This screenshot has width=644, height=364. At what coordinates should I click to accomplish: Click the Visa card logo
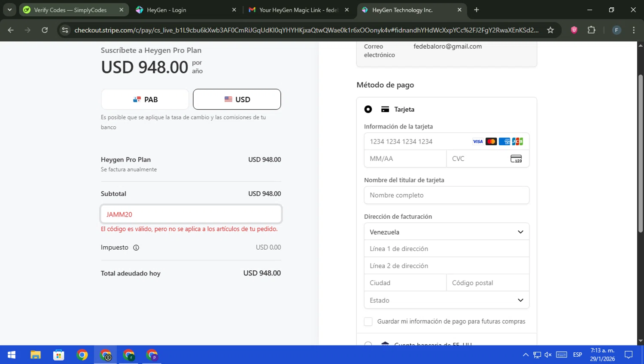point(478,141)
